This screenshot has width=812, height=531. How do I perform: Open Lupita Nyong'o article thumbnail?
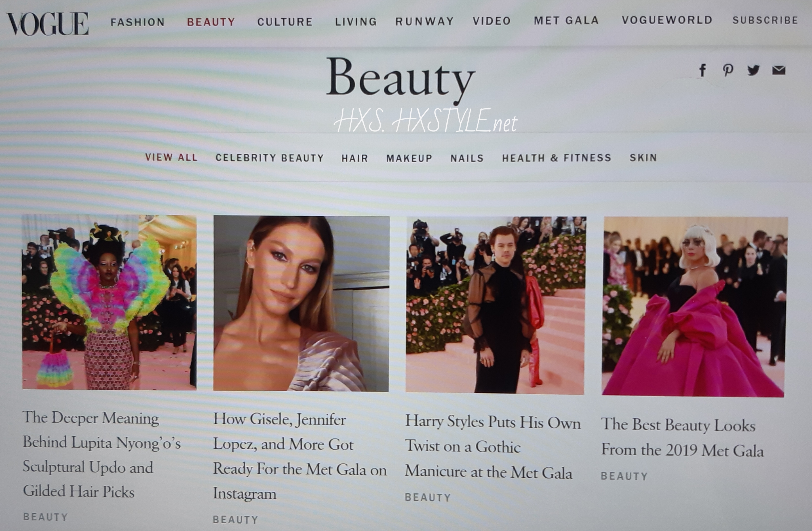click(x=109, y=302)
